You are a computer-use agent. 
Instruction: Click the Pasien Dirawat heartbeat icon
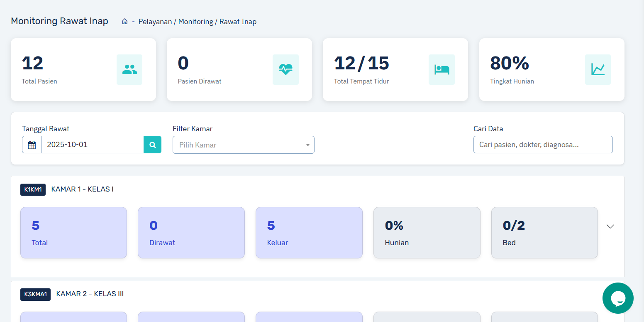[x=285, y=69]
